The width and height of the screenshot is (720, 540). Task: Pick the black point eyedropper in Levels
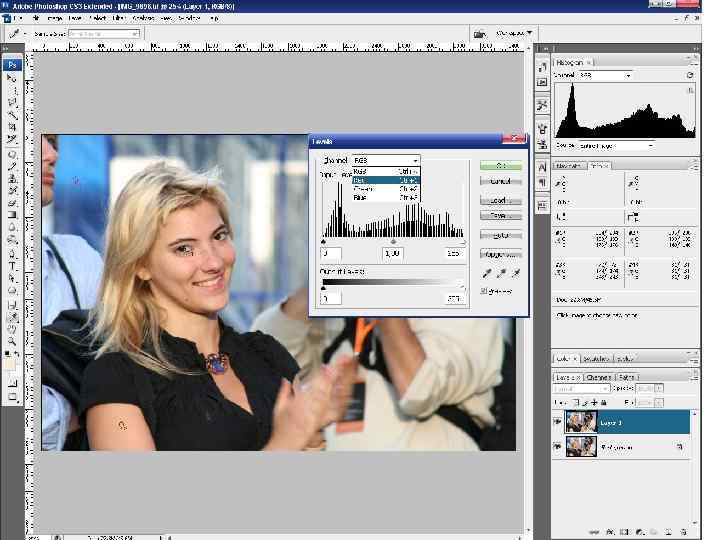click(487, 273)
